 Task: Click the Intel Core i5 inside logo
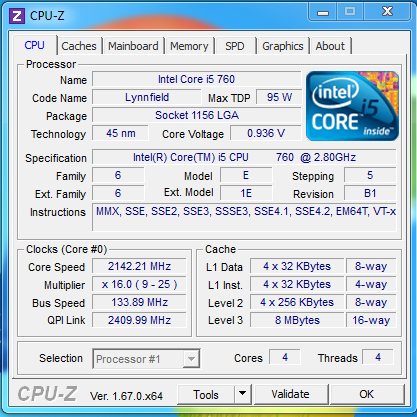tap(352, 106)
